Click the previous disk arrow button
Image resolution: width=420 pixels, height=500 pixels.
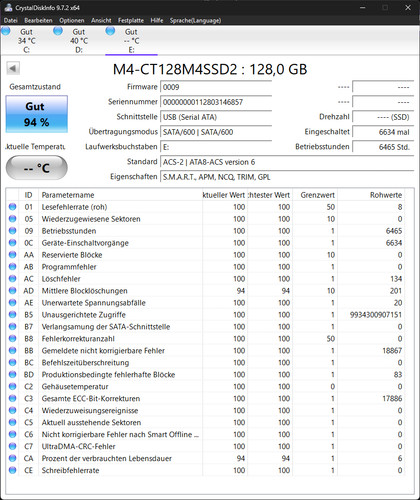pos(13,68)
